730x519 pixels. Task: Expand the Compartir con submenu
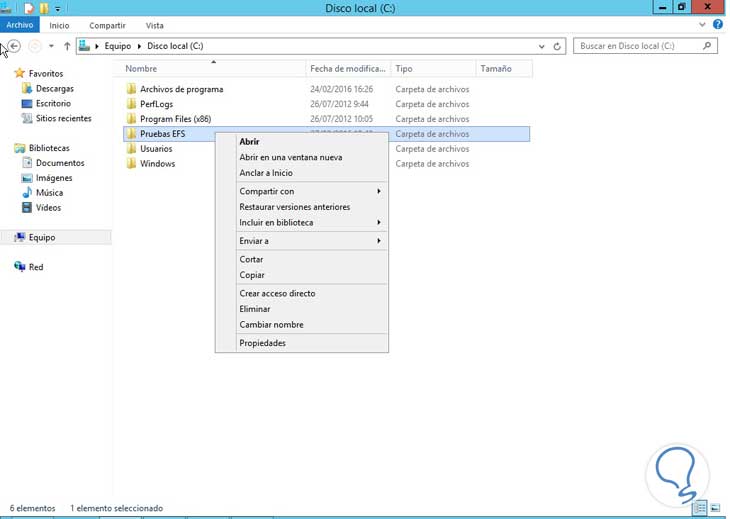302,191
